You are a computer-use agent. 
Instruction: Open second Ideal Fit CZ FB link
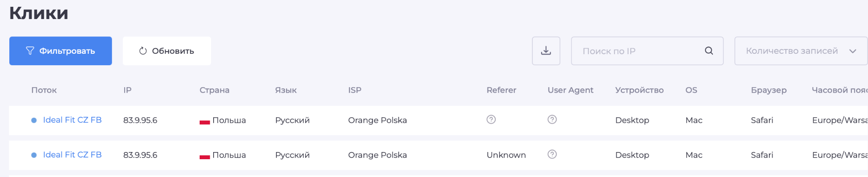(x=72, y=155)
